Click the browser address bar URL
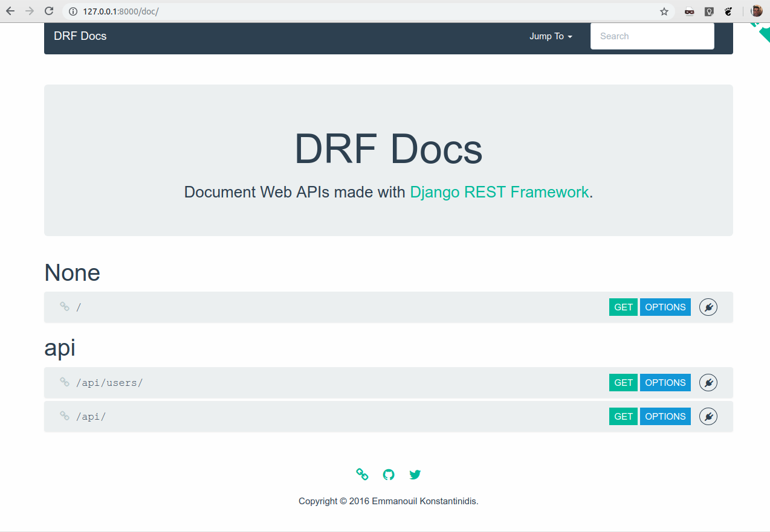The width and height of the screenshot is (770, 532). [x=121, y=11]
